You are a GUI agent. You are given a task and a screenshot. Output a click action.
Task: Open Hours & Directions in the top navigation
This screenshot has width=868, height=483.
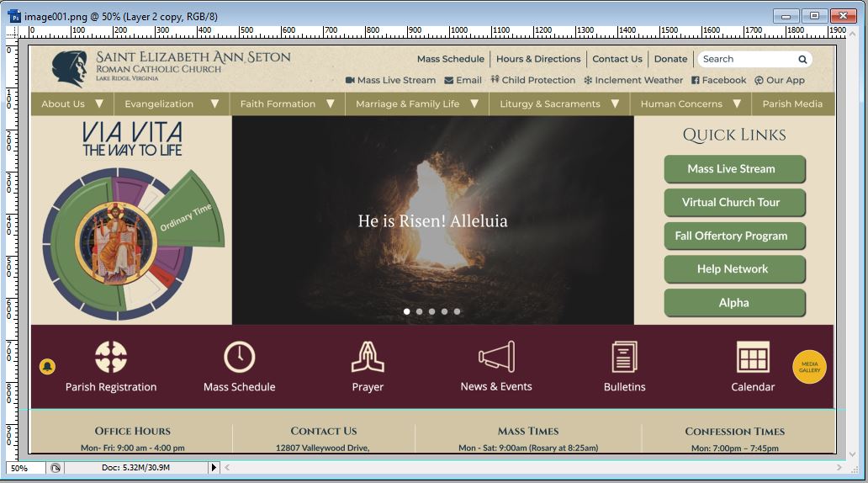point(538,60)
